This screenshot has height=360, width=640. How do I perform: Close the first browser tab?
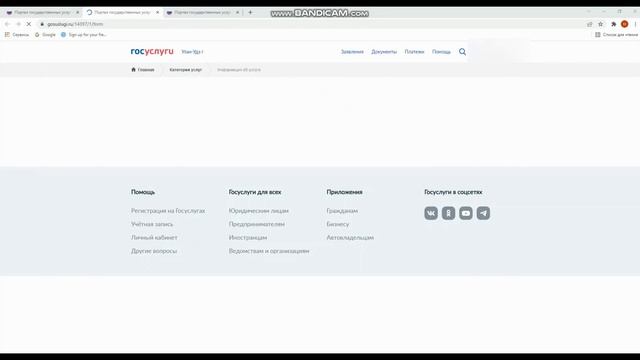click(78, 13)
